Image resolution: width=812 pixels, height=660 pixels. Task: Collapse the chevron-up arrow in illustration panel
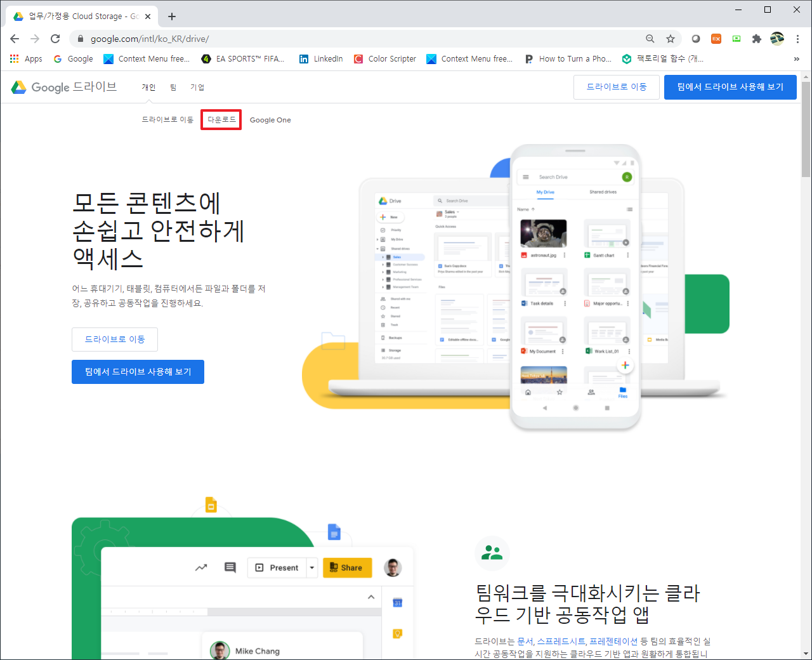tap(371, 597)
